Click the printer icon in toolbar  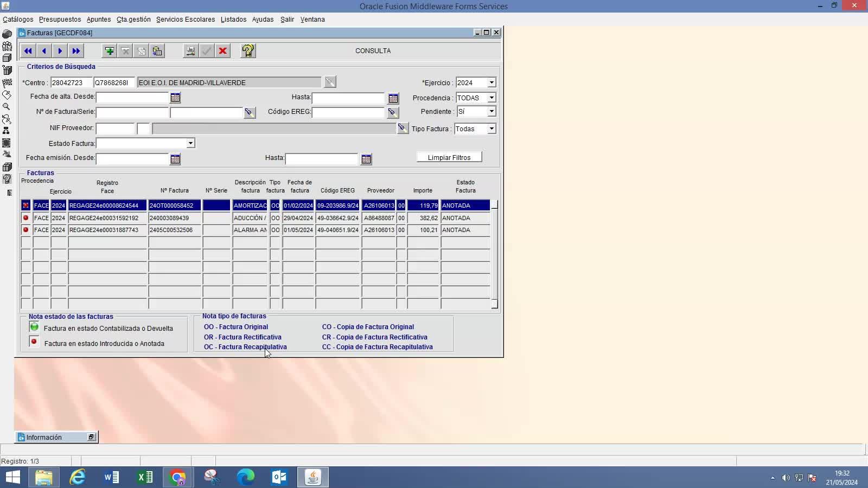pos(190,51)
